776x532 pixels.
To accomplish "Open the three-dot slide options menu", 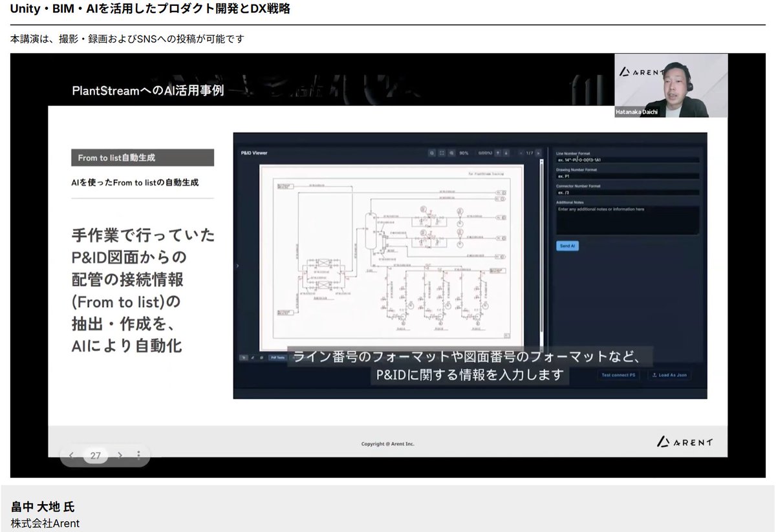I will coord(138,455).
